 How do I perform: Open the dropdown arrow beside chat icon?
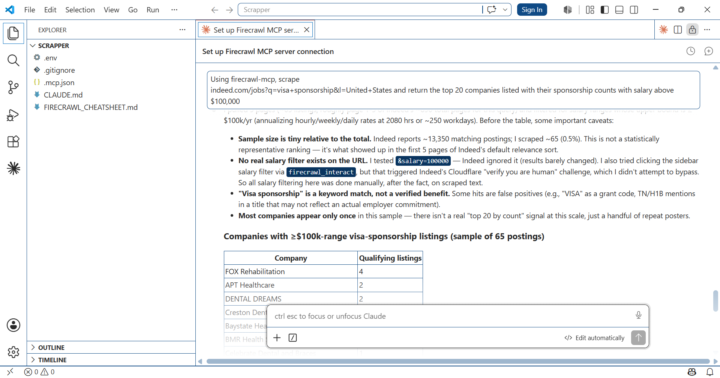[505, 10]
